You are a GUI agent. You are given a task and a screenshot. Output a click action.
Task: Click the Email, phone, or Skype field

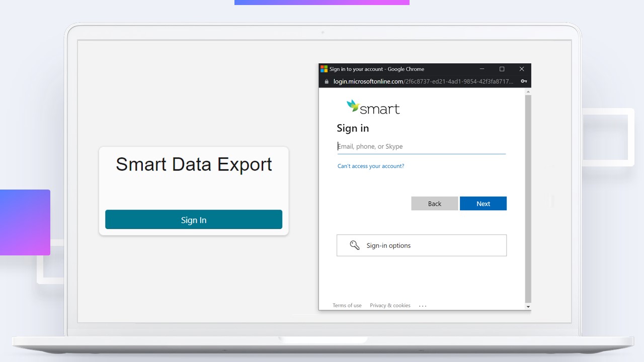coord(422,146)
